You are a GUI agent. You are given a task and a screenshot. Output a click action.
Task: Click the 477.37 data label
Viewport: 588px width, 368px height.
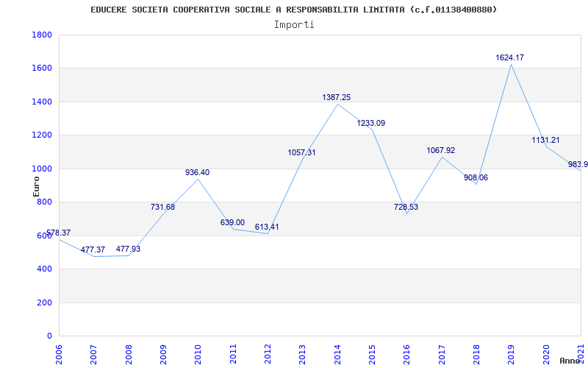coord(93,250)
